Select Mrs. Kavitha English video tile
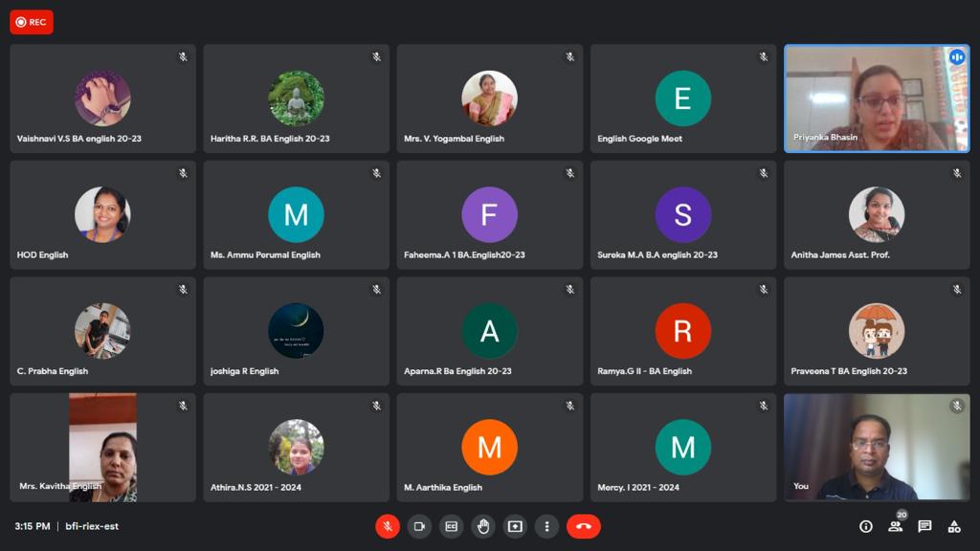Screen dimensions: 980x551 tap(102, 447)
